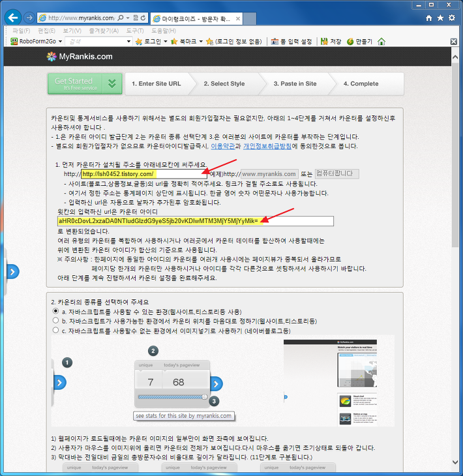The width and height of the screenshot is (463, 476).
Task: Click the green house icon in RoboForm toolbar
Action: tap(381, 41)
